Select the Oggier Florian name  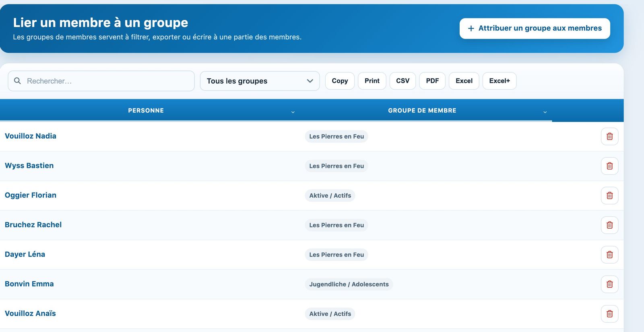(x=31, y=195)
